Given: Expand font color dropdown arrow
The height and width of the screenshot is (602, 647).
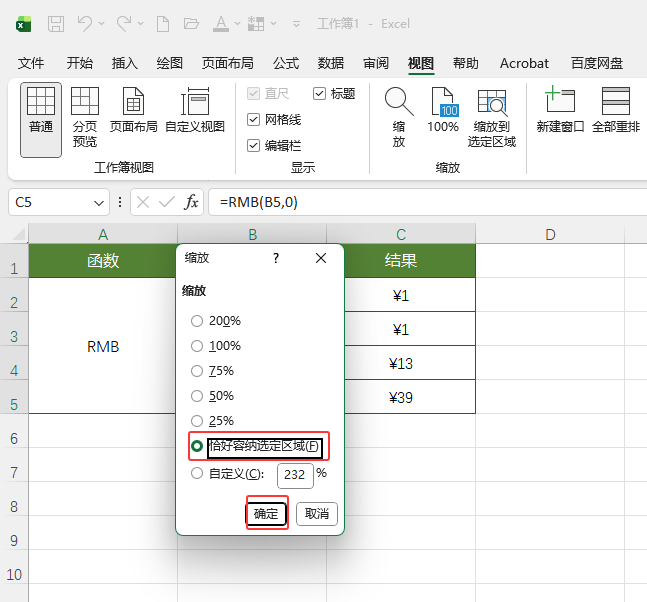Looking at the screenshot, I should click(x=237, y=24).
